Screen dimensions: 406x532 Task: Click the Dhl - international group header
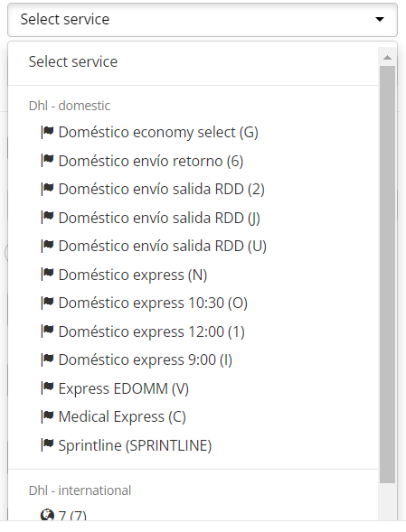[80, 490]
